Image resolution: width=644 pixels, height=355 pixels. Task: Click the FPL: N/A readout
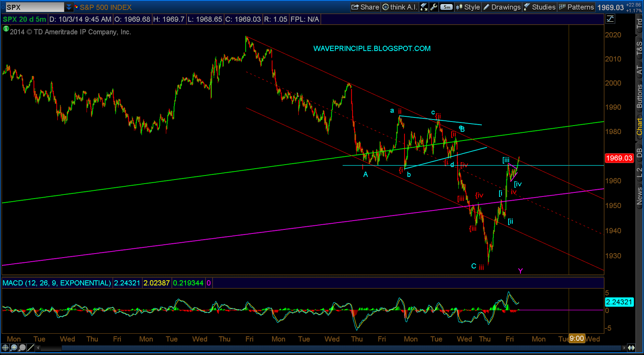click(x=305, y=19)
